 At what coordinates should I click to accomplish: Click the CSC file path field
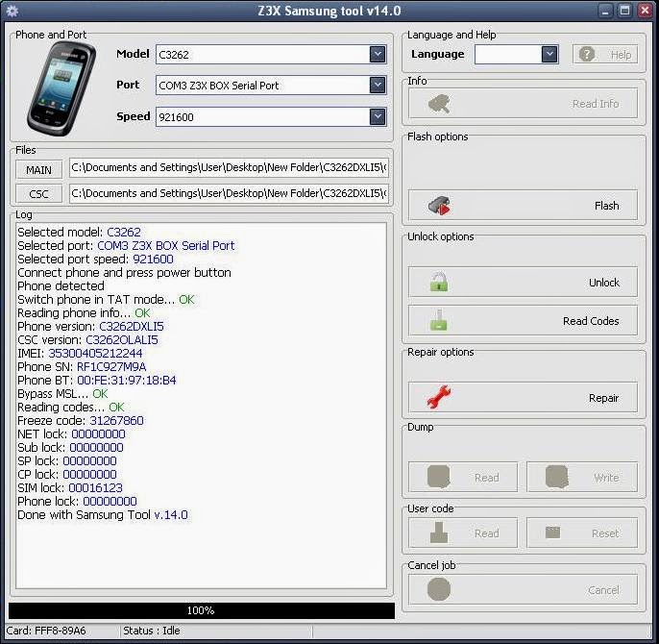229,193
